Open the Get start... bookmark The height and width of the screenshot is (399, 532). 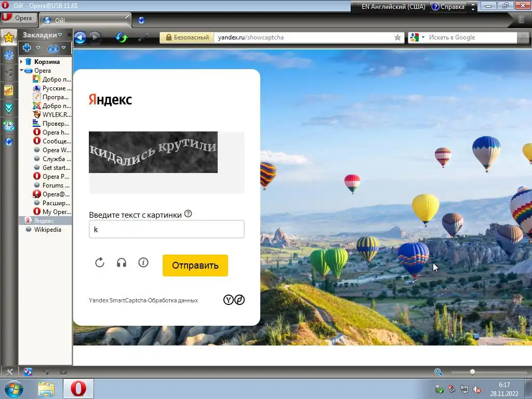52,168
